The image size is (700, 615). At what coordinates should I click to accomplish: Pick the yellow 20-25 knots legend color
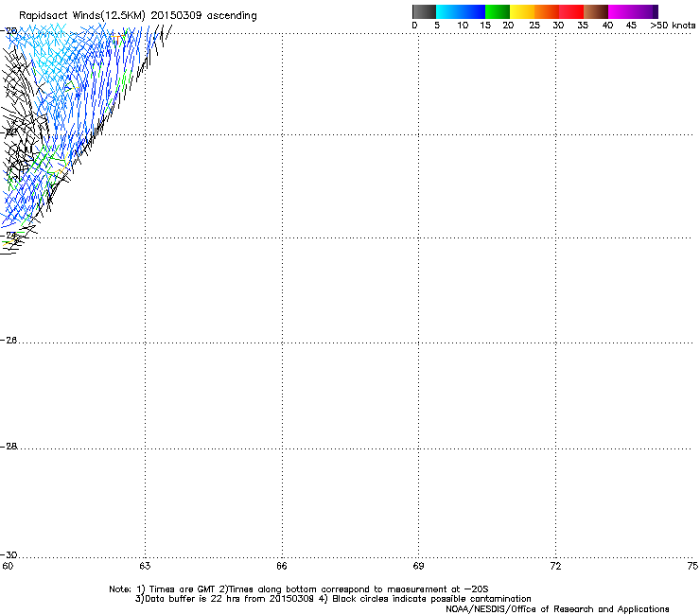[x=522, y=11]
